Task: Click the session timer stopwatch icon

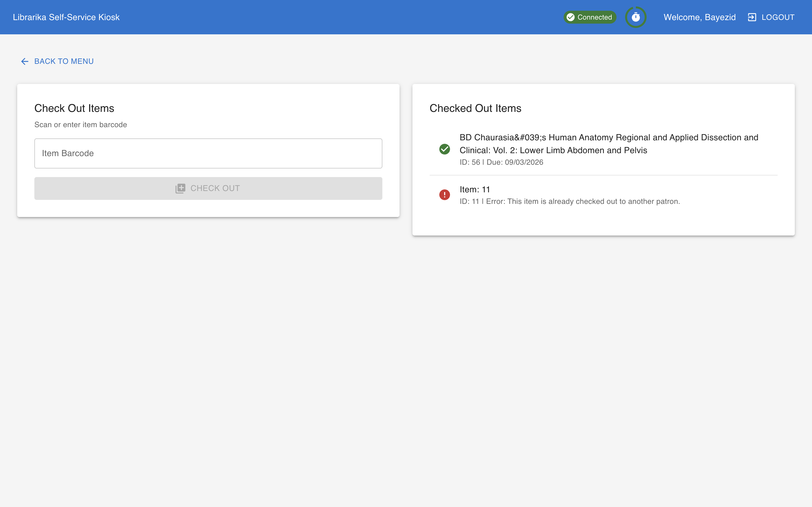Action: pyautogui.click(x=636, y=17)
